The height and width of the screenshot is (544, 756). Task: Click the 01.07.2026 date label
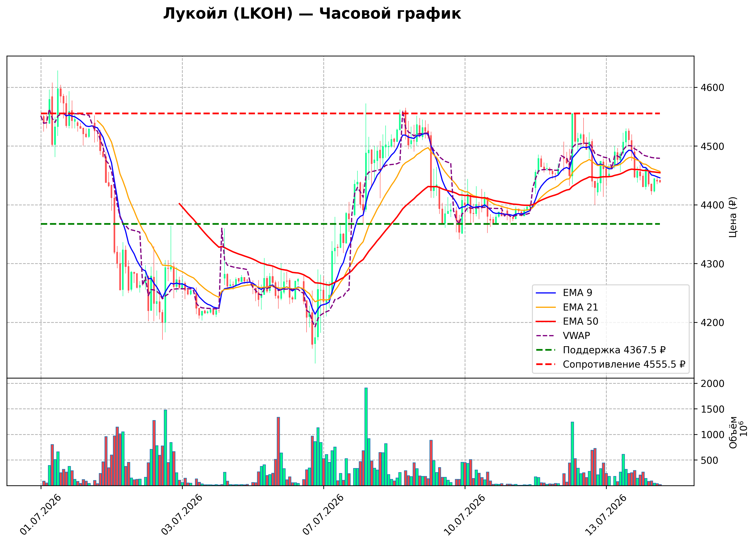click(x=40, y=515)
